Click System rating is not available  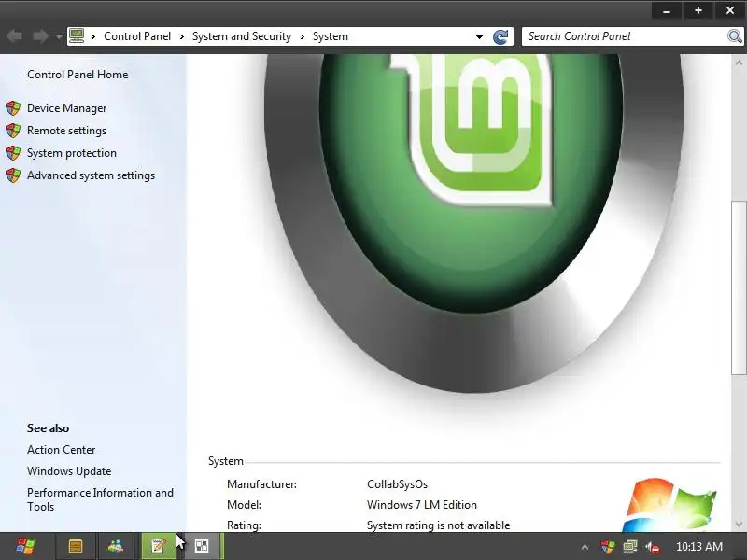click(x=438, y=525)
